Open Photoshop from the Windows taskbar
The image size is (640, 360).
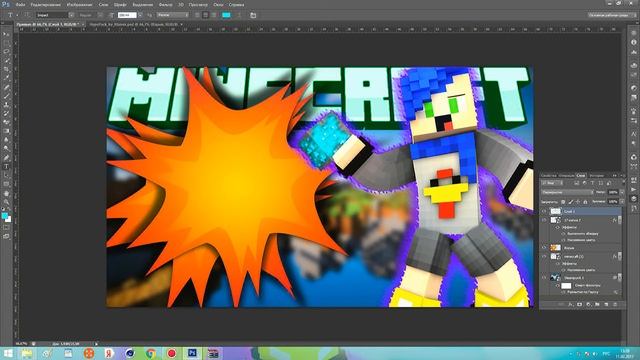pyautogui.click(x=192, y=353)
